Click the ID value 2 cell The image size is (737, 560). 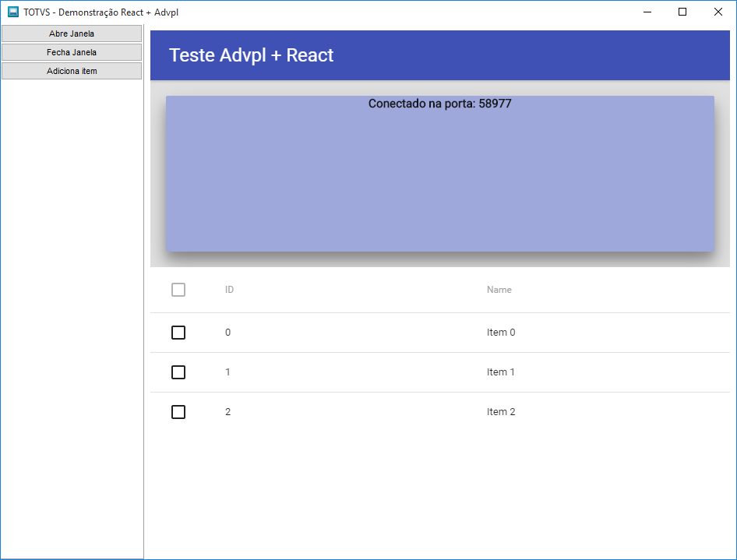tap(228, 411)
